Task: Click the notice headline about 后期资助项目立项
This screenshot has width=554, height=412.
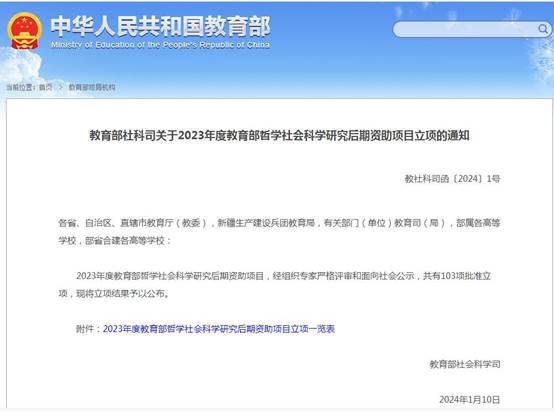Action: [x=279, y=135]
